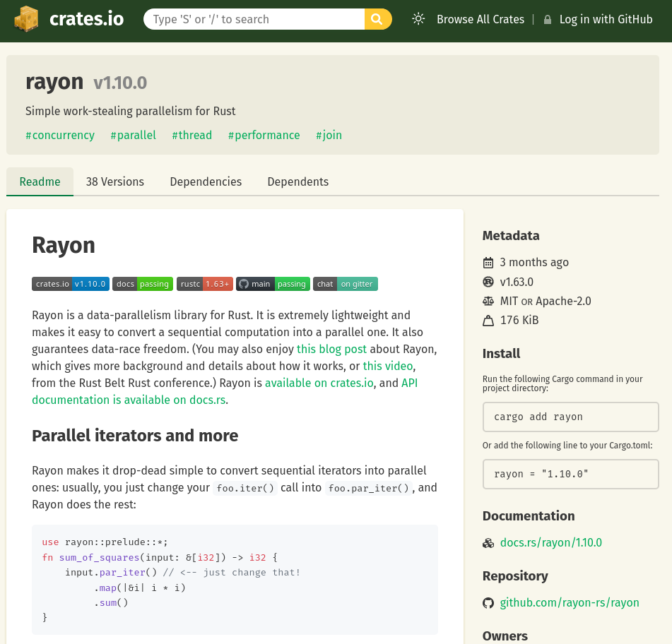Click the calendar icon next to 3 months ago
Image resolution: width=672 pixels, height=644 pixels.
click(488, 263)
